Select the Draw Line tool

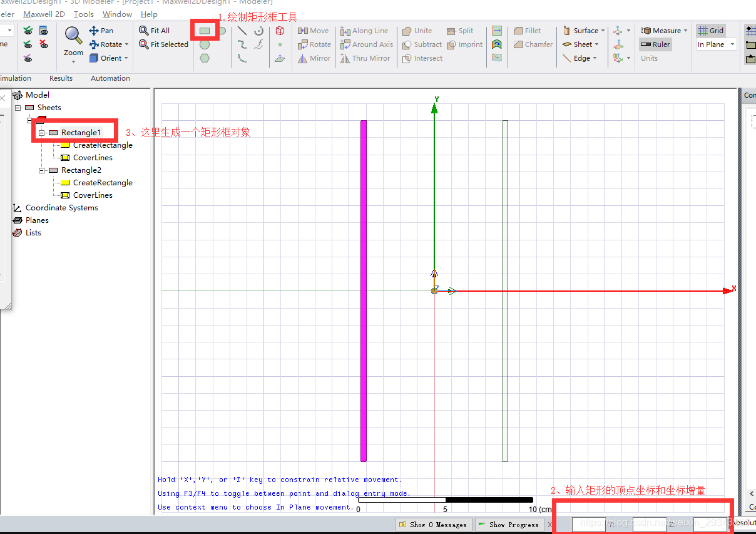coord(242,31)
